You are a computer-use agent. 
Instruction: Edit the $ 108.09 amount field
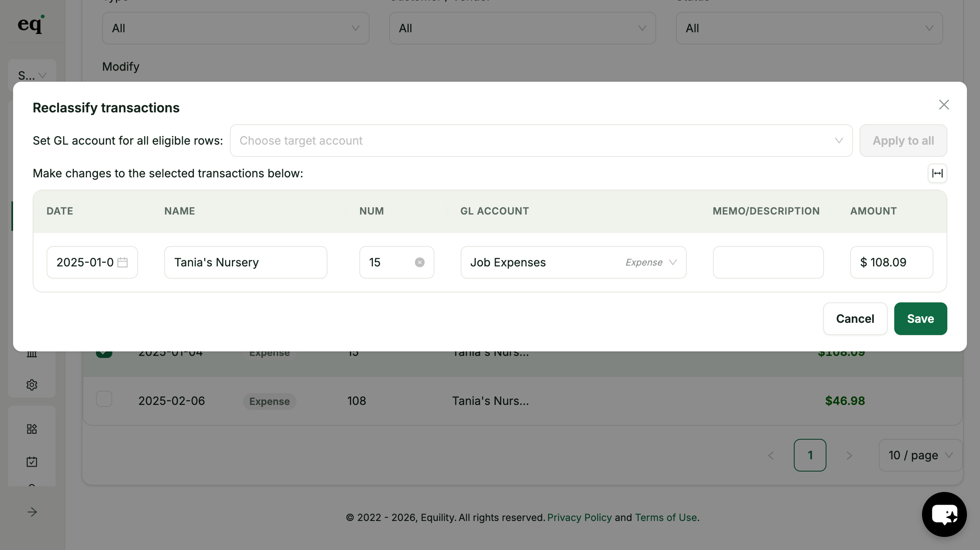(891, 262)
